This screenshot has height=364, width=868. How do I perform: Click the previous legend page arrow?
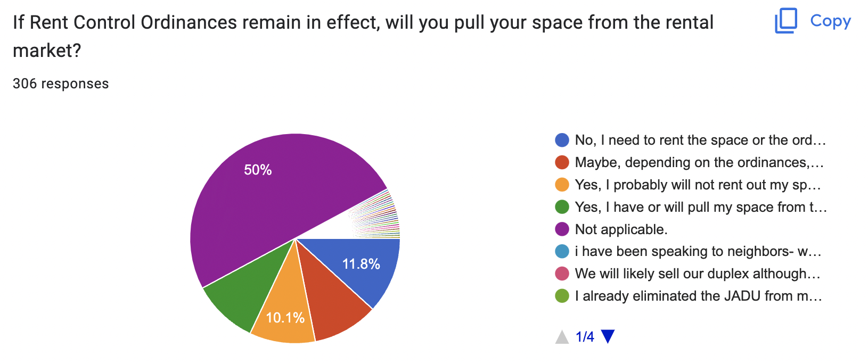click(x=562, y=337)
